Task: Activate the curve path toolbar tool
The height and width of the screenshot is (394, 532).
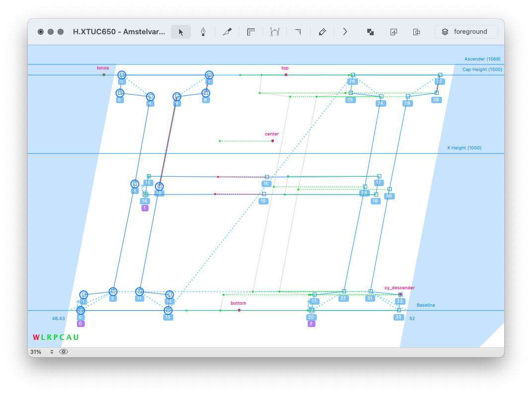Action: click(274, 32)
